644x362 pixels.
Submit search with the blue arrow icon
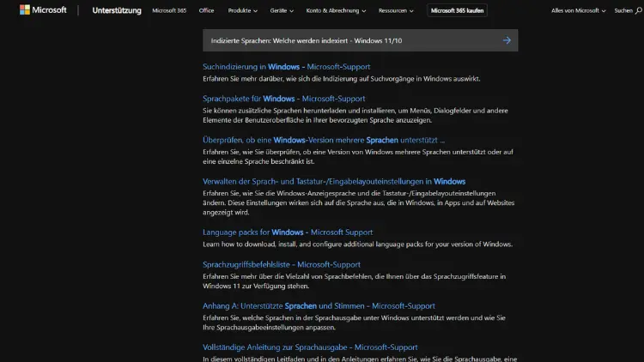[x=507, y=40]
